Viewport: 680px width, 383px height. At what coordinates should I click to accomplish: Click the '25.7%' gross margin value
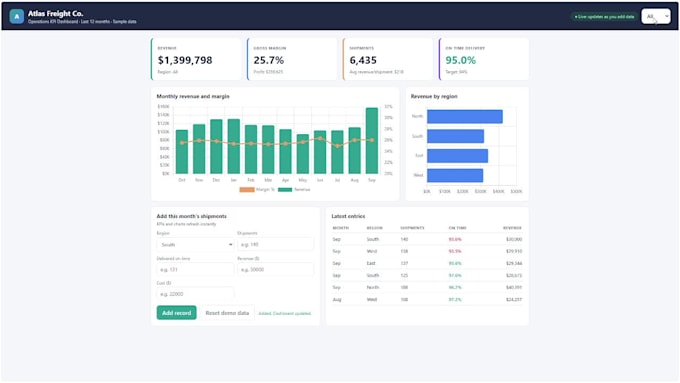pos(269,60)
